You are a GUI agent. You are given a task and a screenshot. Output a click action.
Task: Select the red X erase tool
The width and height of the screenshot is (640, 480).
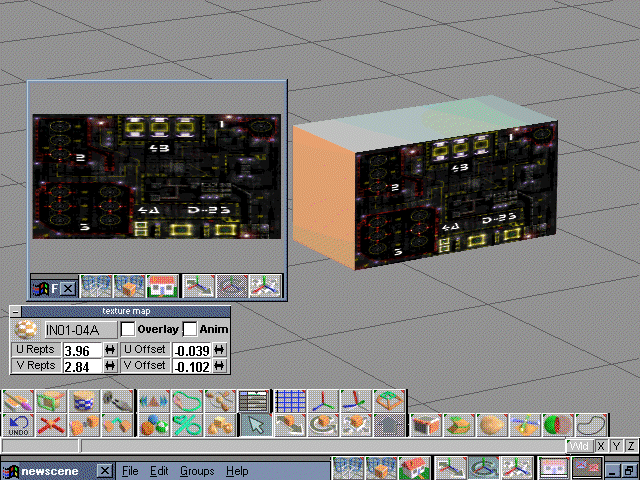point(51,425)
